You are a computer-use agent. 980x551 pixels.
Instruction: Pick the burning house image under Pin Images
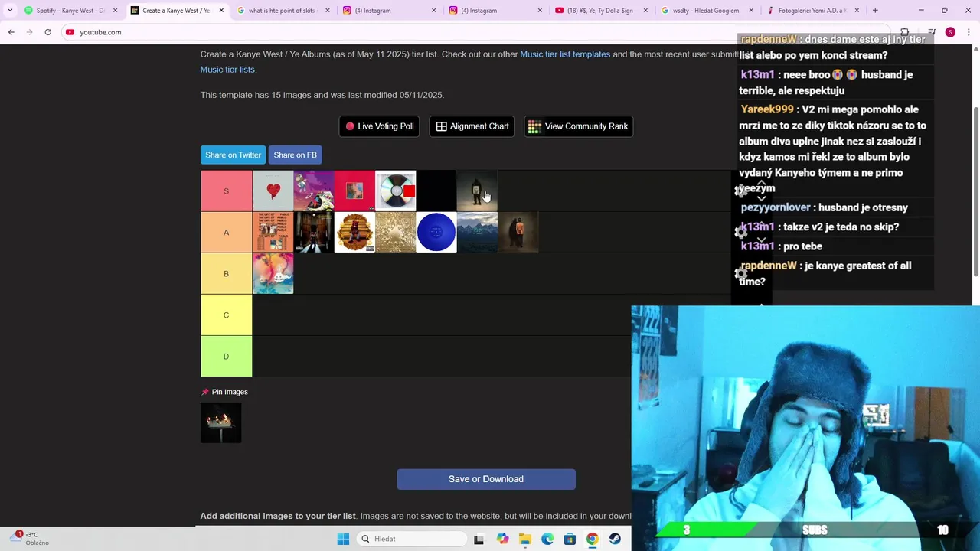(x=220, y=422)
